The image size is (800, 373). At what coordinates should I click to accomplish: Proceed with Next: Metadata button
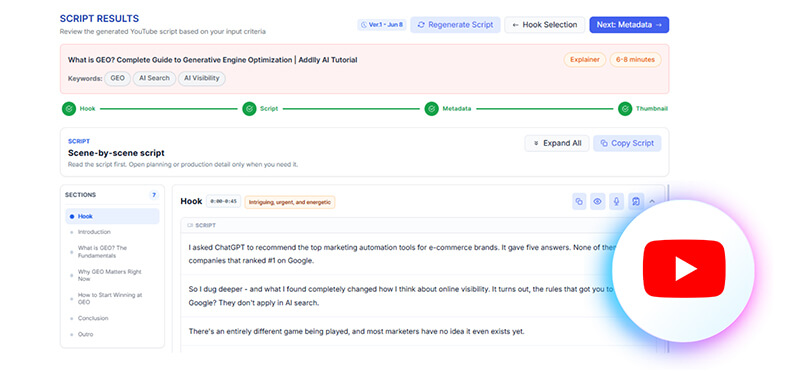click(x=629, y=24)
